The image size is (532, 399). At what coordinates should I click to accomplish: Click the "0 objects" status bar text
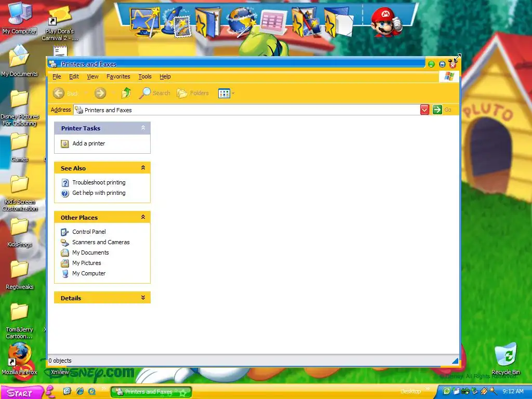click(60, 361)
